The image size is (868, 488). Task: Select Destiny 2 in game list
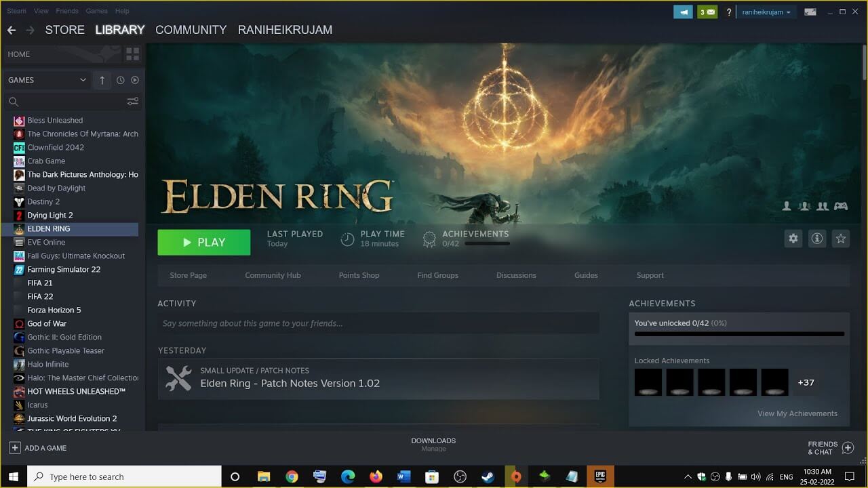(75, 202)
